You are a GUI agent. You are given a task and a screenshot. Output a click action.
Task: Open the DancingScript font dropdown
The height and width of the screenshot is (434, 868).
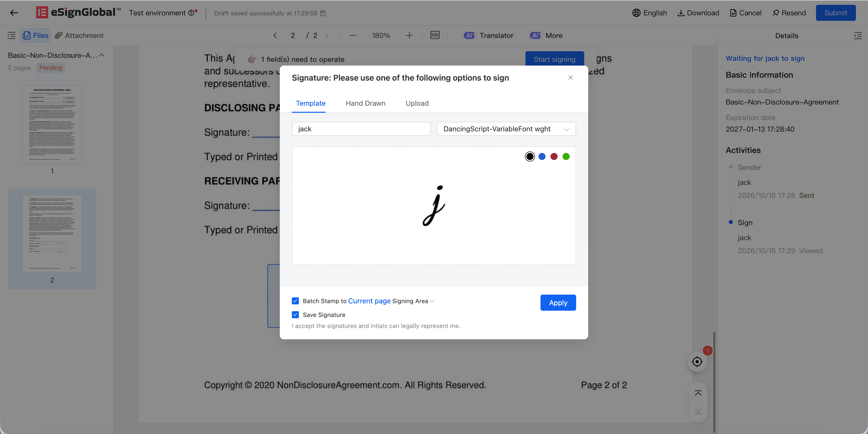pos(506,129)
